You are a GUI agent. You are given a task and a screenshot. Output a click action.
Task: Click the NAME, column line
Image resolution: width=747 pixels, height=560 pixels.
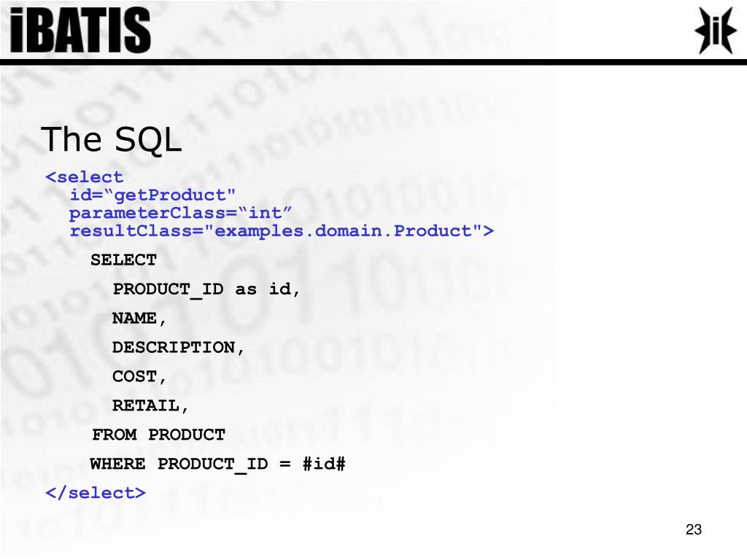click(x=139, y=319)
